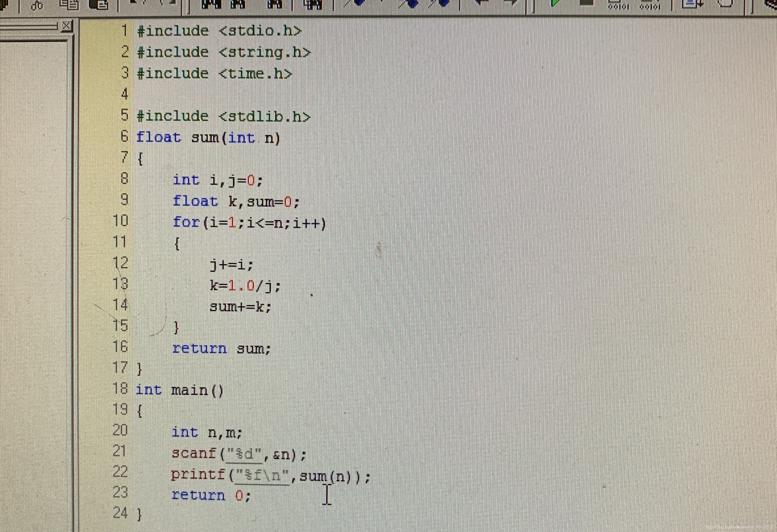Click line number 11 in the gutter

coord(120,242)
